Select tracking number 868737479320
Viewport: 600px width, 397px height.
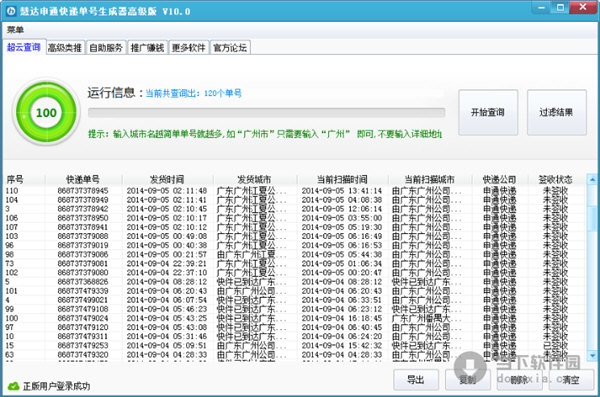pos(83,355)
